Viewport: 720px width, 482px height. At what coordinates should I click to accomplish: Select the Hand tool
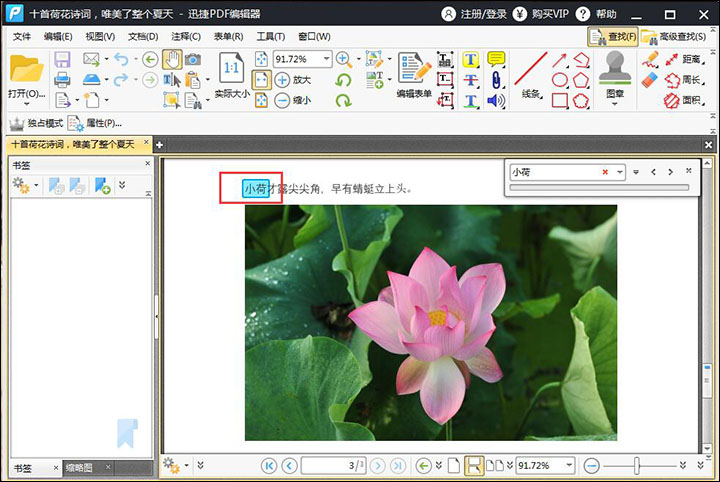[x=171, y=60]
